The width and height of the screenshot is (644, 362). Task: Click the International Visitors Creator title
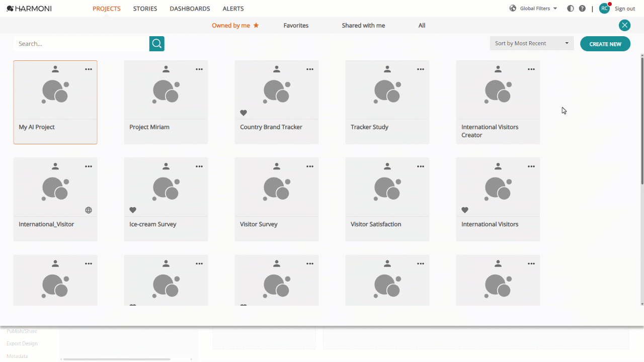490,131
